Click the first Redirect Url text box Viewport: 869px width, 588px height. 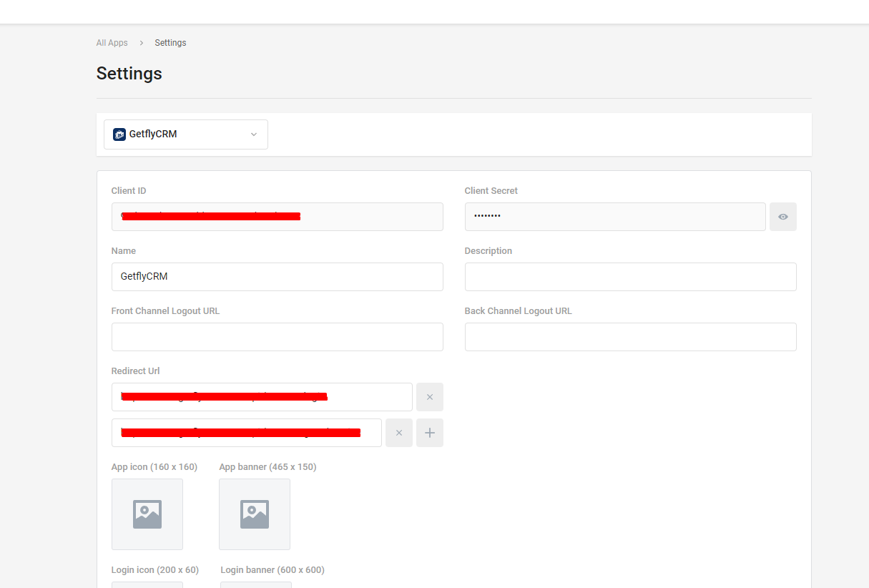pyautogui.click(x=262, y=397)
